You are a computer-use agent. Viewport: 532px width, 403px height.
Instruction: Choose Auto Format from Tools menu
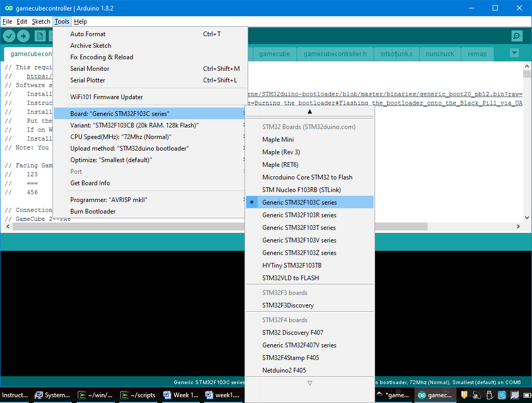pos(150,34)
